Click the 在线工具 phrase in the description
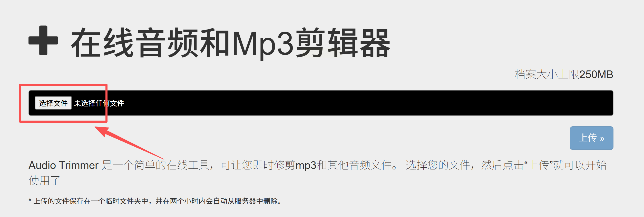 click(x=188, y=165)
